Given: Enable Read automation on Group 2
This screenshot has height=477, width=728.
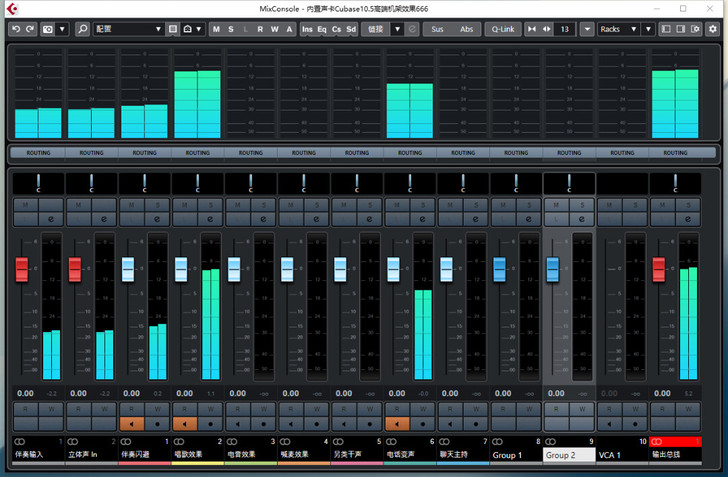Looking at the screenshot, I should pyautogui.click(x=556, y=408).
